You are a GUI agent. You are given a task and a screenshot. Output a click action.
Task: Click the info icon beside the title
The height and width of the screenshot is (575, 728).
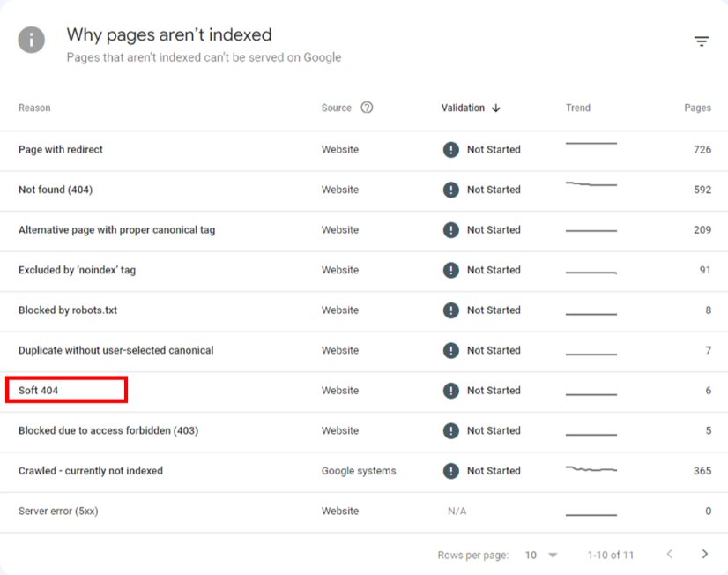(x=32, y=40)
